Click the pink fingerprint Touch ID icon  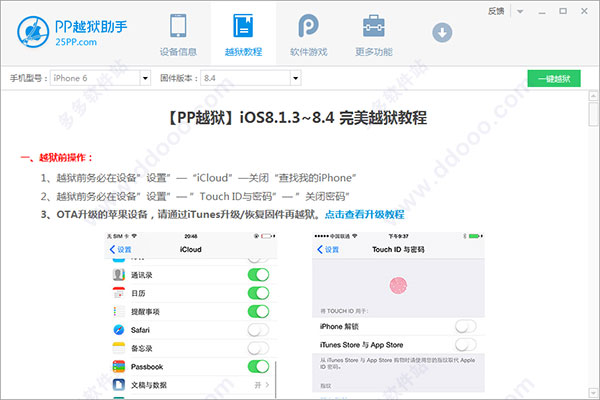(x=398, y=286)
